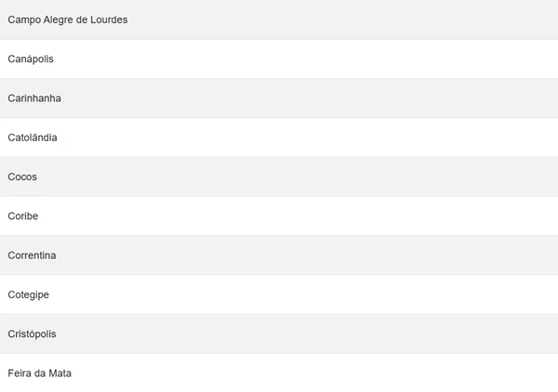Click the white row containing Canápolis
The image size is (558, 392).
[279, 59]
